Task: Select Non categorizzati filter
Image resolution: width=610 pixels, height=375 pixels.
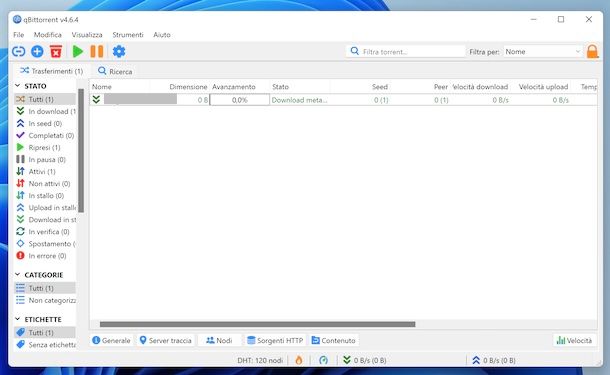Action: click(x=46, y=300)
